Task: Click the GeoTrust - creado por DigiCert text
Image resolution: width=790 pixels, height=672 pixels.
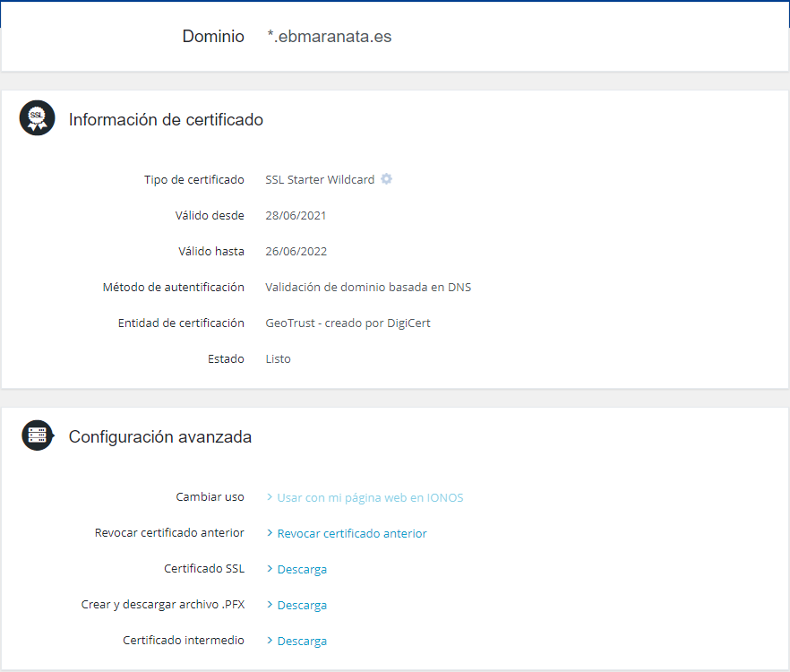Action: (348, 323)
